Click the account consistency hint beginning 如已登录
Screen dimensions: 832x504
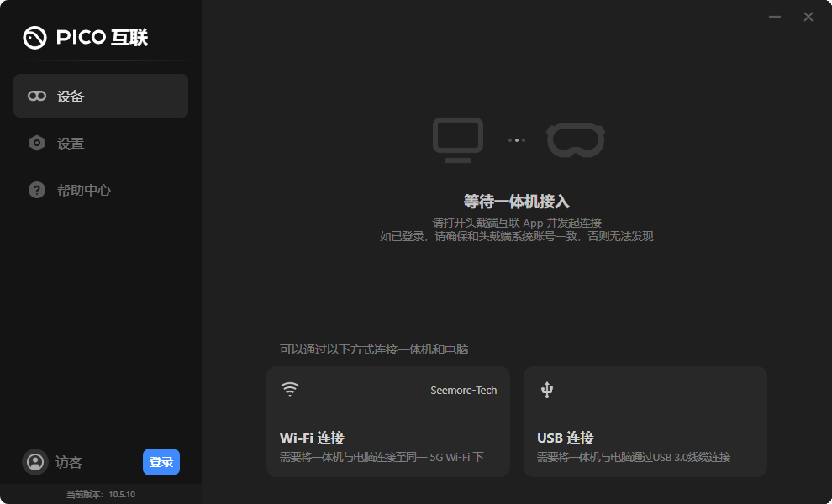click(x=516, y=236)
